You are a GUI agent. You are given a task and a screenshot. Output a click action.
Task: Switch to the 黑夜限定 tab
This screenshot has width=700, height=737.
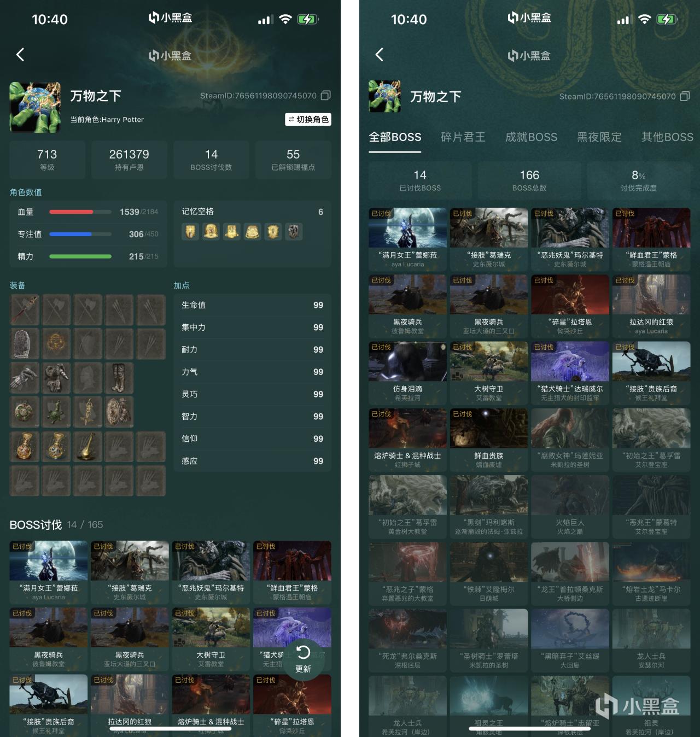599,137
